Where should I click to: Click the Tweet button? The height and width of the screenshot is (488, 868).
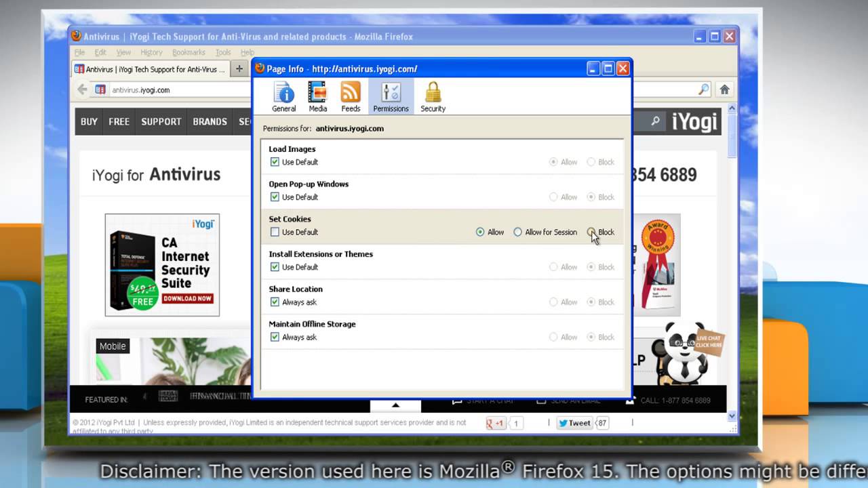point(574,423)
